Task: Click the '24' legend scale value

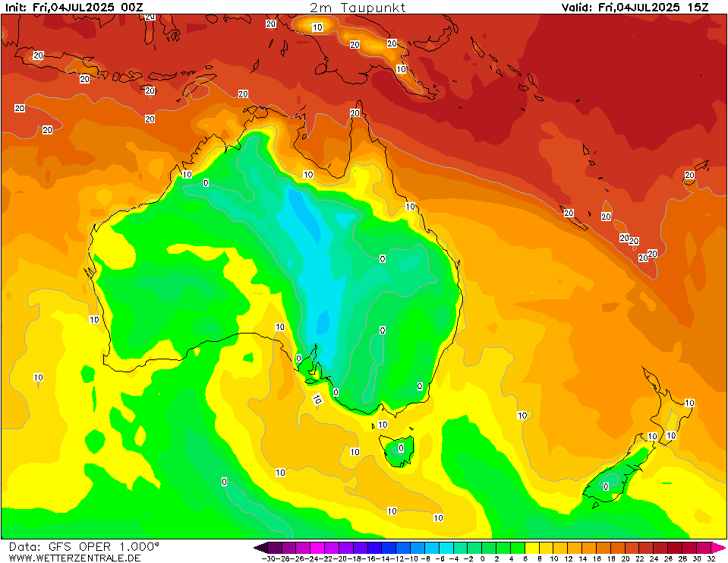Action: (654, 558)
